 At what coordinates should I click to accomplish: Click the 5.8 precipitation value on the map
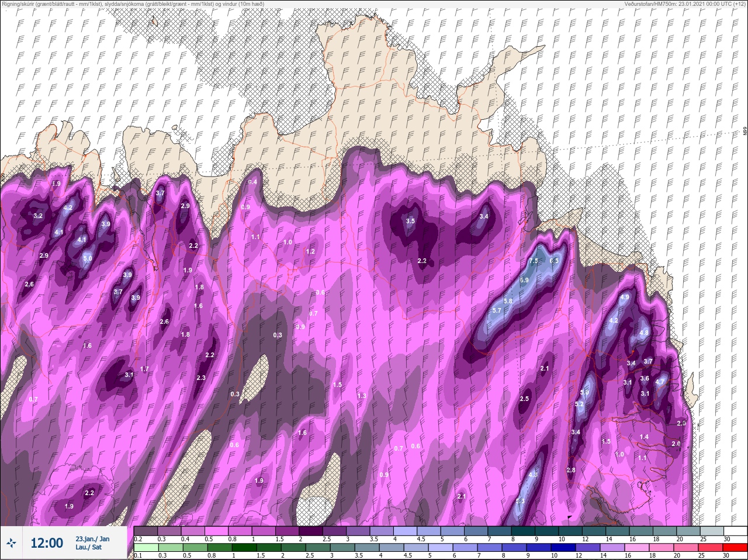click(508, 301)
